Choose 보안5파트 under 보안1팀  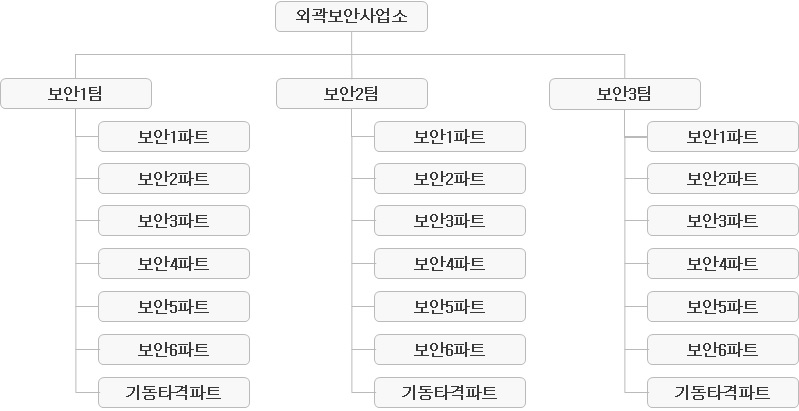(x=174, y=307)
